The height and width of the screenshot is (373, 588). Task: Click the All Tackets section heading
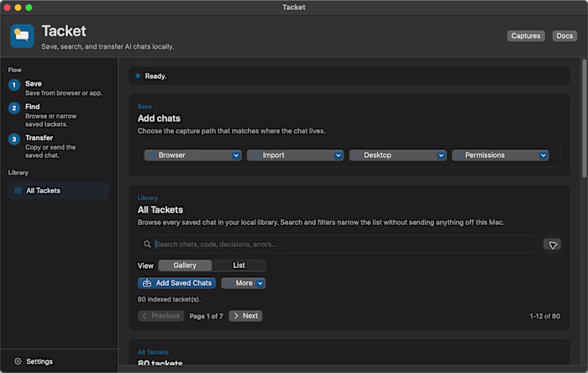coord(160,210)
